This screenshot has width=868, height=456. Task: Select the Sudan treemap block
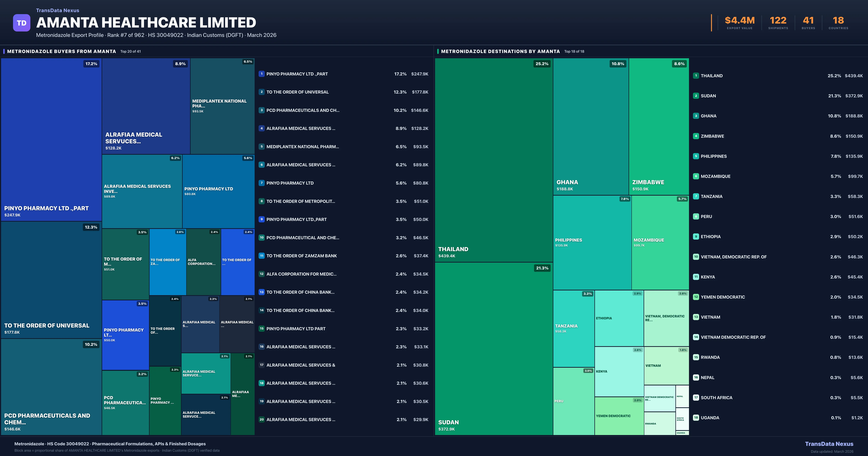point(494,348)
